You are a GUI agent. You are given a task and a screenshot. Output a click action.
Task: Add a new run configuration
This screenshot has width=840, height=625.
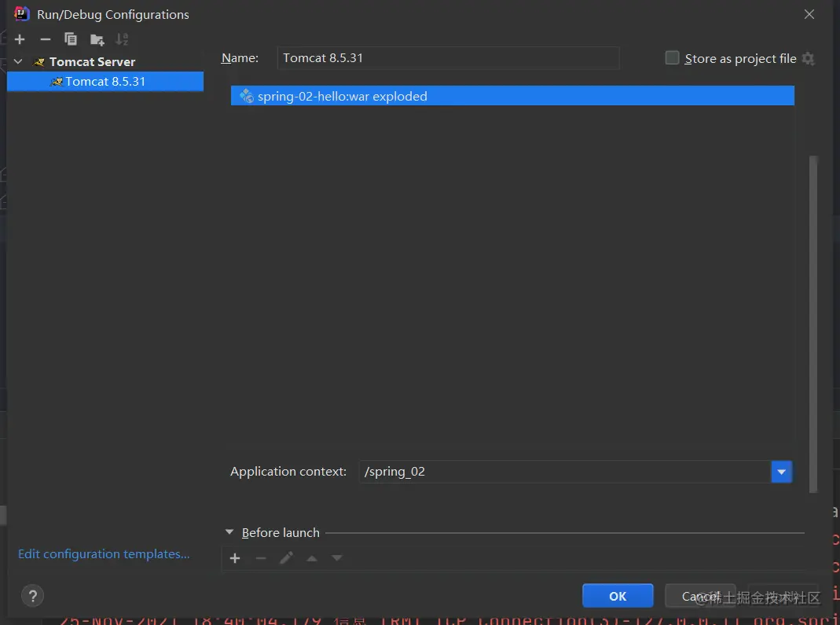pos(20,39)
